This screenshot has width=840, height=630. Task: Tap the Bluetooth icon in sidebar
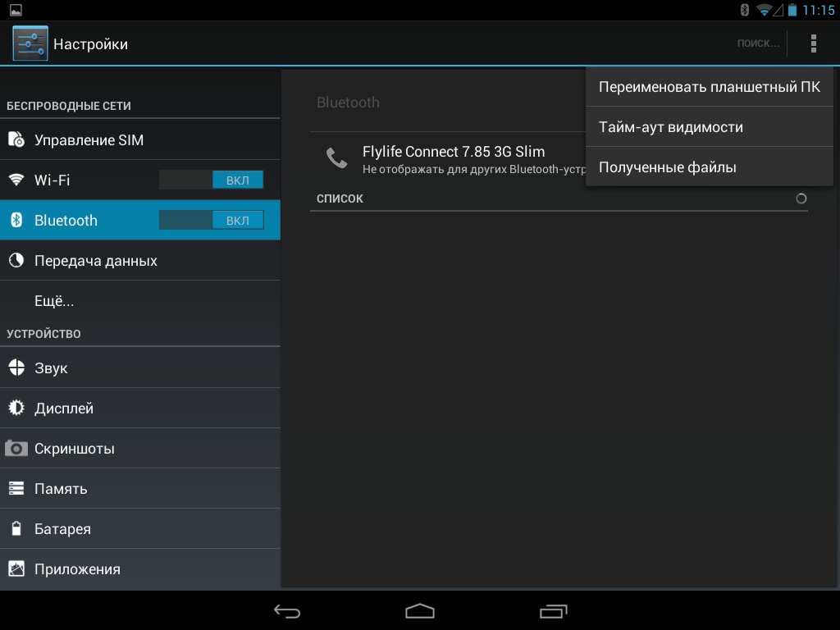click(x=16, y=221)
